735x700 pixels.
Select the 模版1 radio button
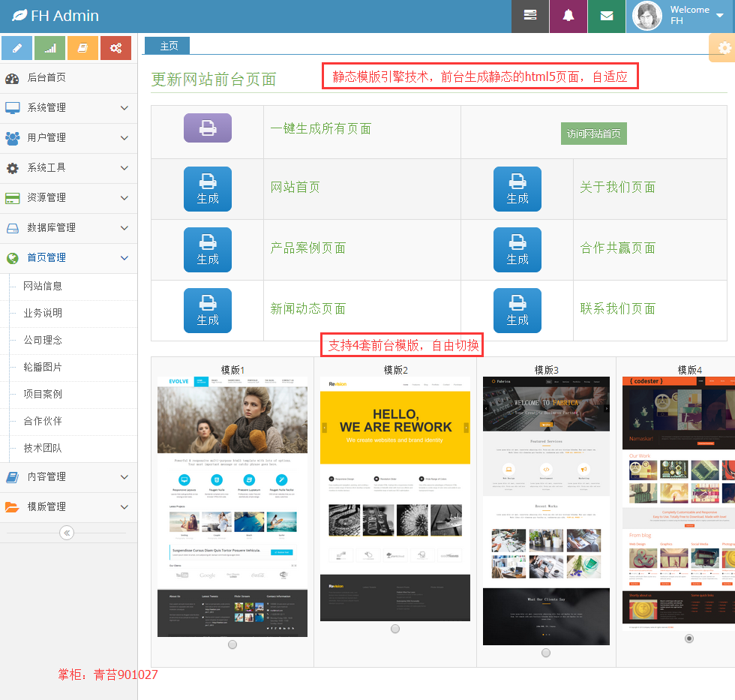pos(232,644)
